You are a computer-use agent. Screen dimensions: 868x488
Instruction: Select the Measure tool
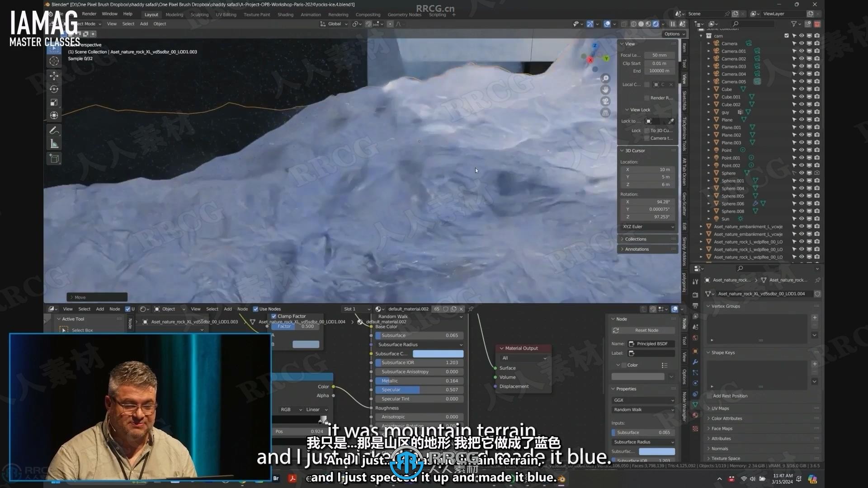point(54,144)
